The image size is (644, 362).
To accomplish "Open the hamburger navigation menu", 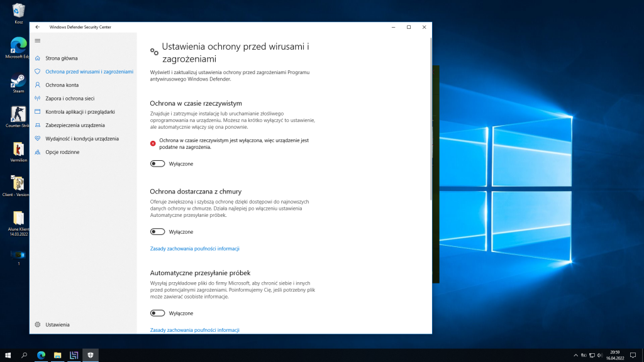I will coord(37,41).
